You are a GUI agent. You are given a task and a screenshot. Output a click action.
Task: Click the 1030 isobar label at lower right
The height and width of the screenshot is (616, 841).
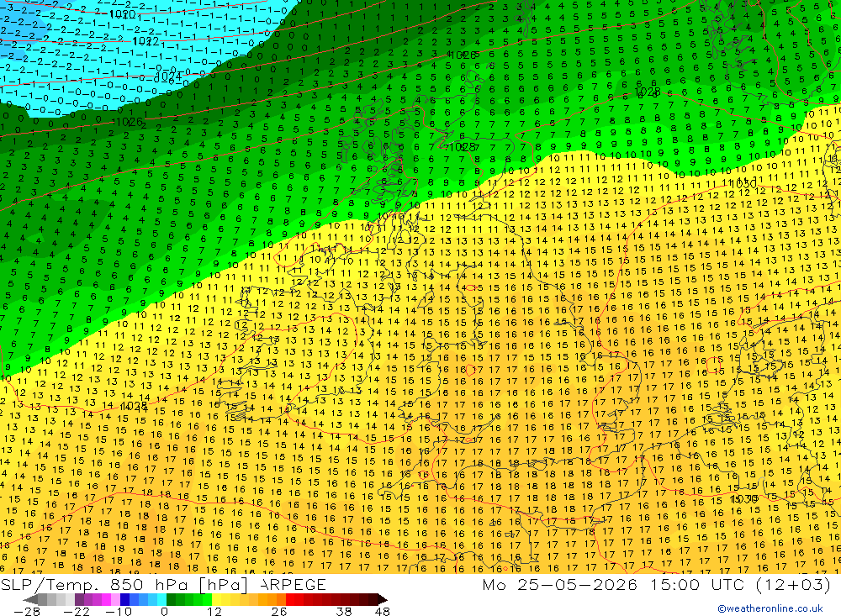pos(744,499)
